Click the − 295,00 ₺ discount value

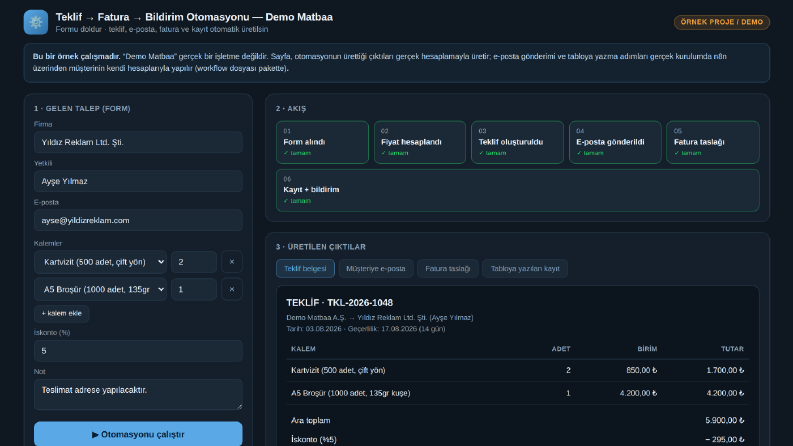click(724, 439)
